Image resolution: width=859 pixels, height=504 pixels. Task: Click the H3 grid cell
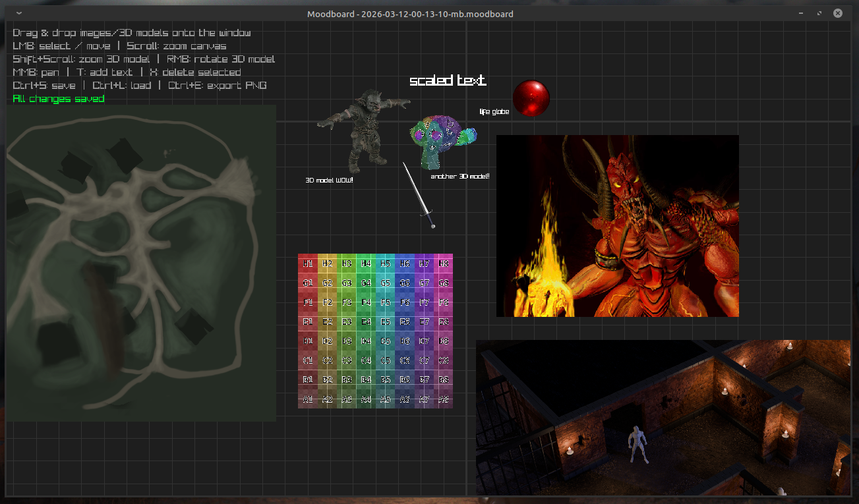(x=347, y=264)
